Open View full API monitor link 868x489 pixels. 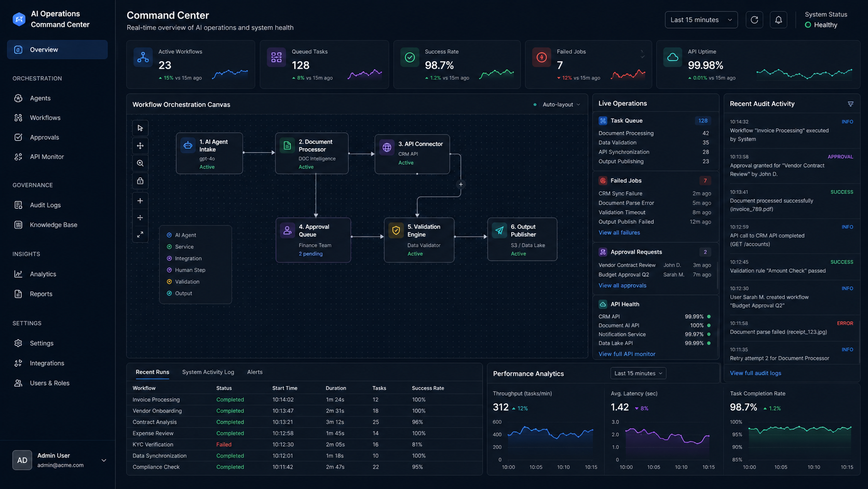point(627,354)
